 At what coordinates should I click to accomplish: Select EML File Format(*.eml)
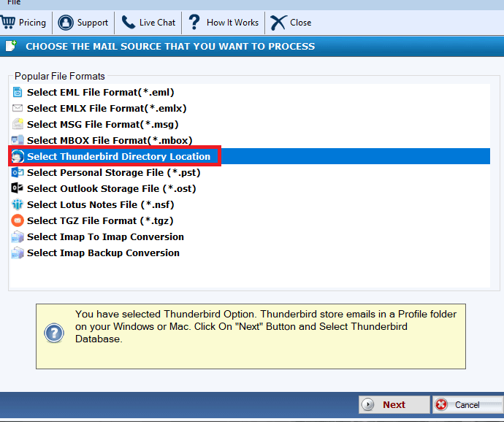click(100, 92)
